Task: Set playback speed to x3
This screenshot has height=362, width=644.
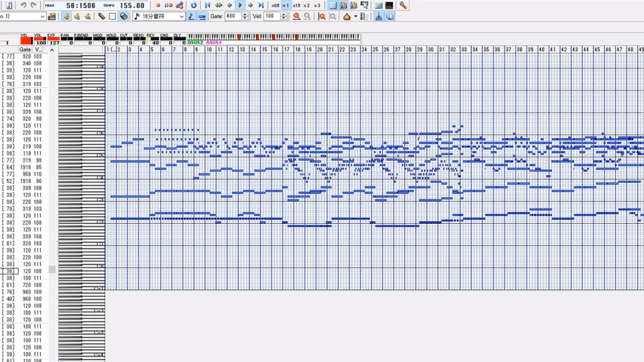Action: coord(317,6)
